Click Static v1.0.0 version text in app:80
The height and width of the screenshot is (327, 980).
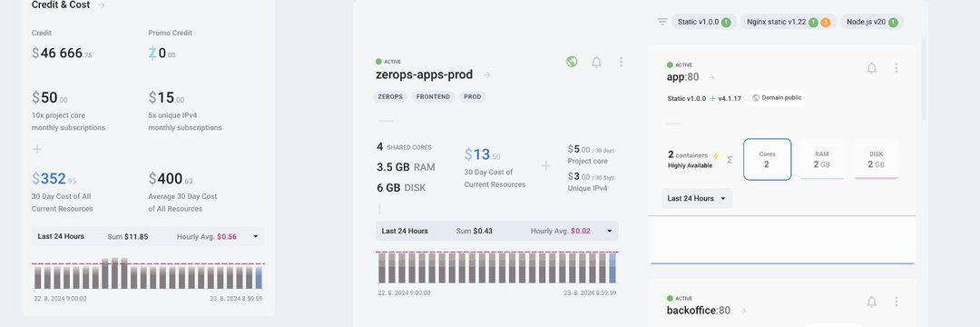pos(686,98)
